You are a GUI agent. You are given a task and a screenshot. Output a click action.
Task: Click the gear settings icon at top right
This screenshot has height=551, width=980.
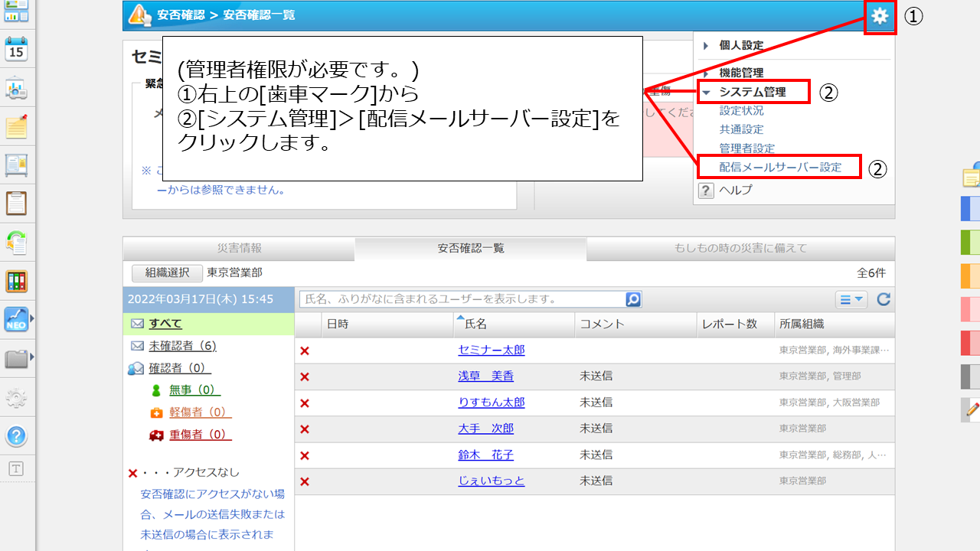click(880, 16)
